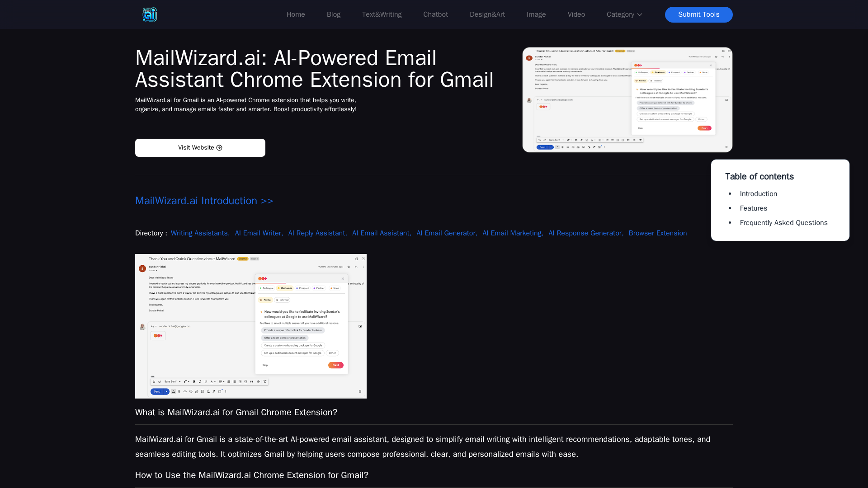868x488 pixels.
Task: Click the Visit Website button
Action: (x=200, y=148)
